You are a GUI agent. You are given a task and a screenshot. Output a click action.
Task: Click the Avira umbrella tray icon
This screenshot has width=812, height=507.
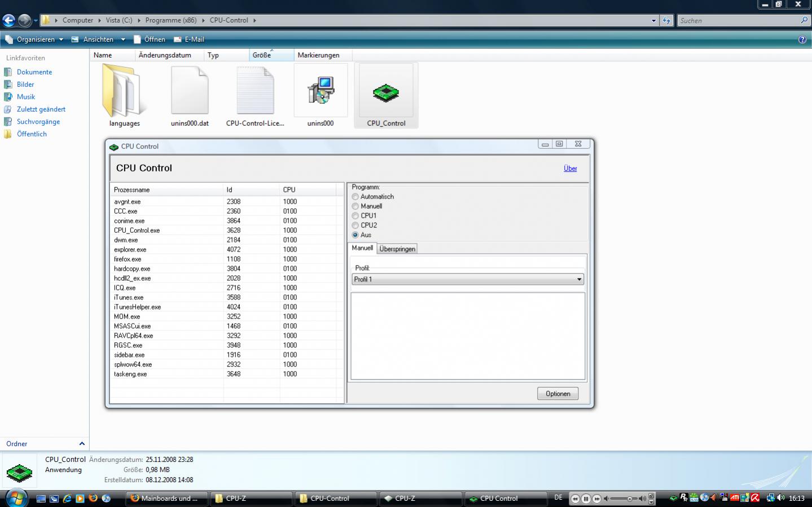tap(755, 498)
